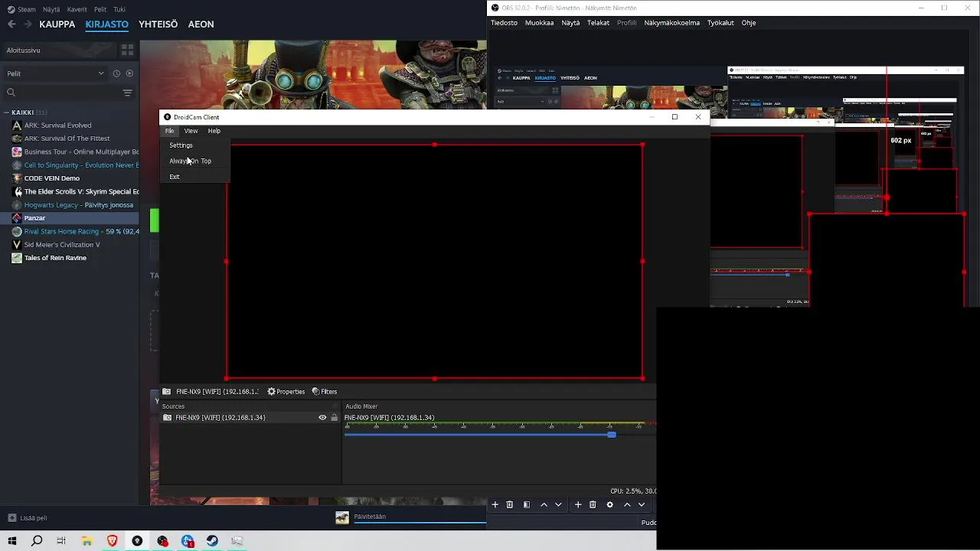Open the Help menu in DroidCam Client
Screen dimensions: 980x551
[x=214, y=131]
